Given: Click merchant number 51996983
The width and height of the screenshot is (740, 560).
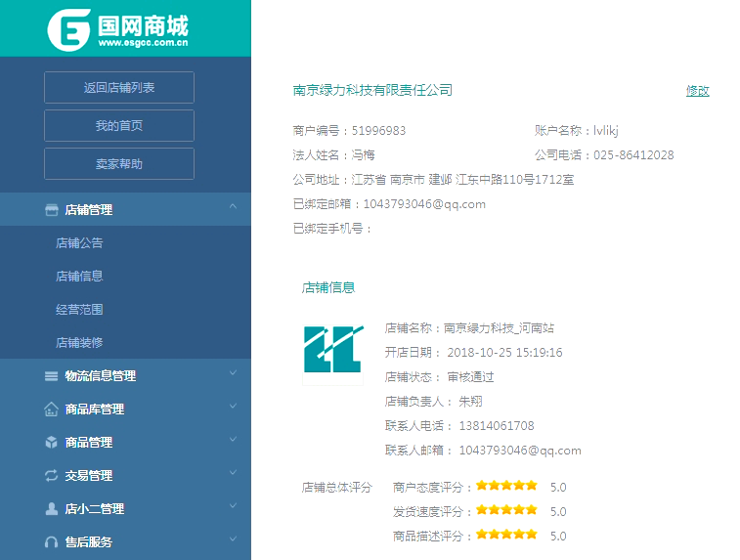Looking at the screenshot, I should pos(378,131).
